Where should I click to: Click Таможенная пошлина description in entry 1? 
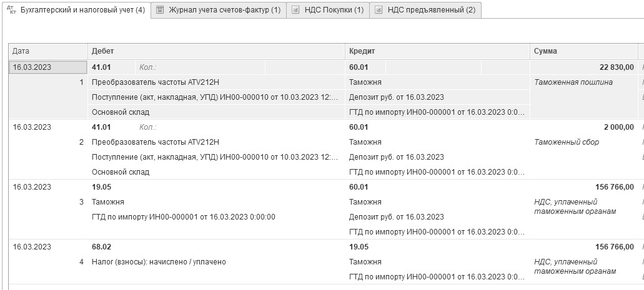coord(573,82)
